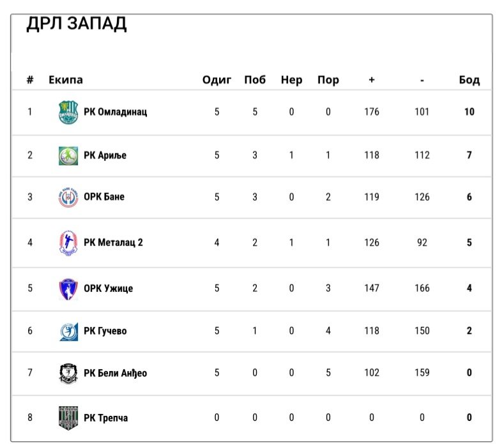
Task: Open the ОРК Ужице team name
Action: [109, 288]
